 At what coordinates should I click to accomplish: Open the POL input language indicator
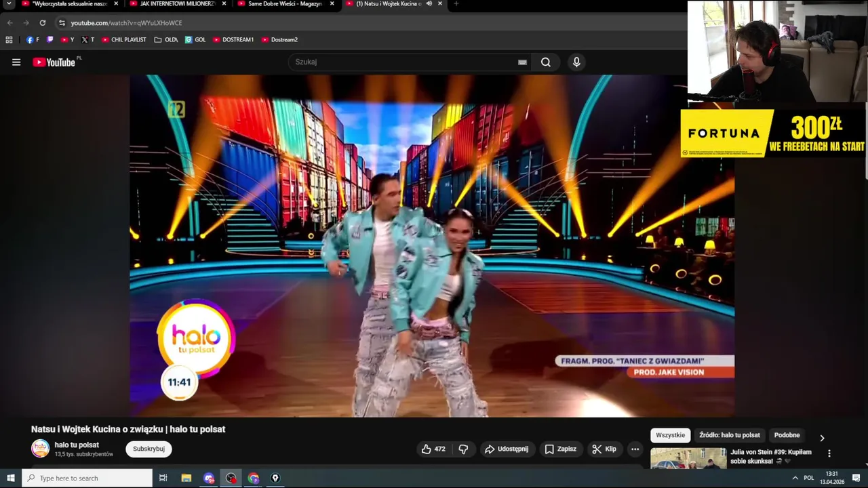[808, 478]
